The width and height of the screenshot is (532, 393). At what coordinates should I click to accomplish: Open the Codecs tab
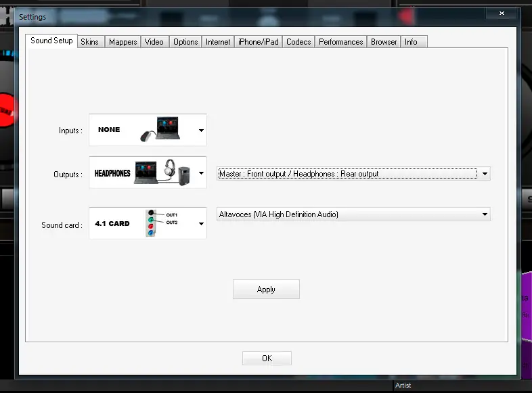pyautogui.click(x=298, y=42)
